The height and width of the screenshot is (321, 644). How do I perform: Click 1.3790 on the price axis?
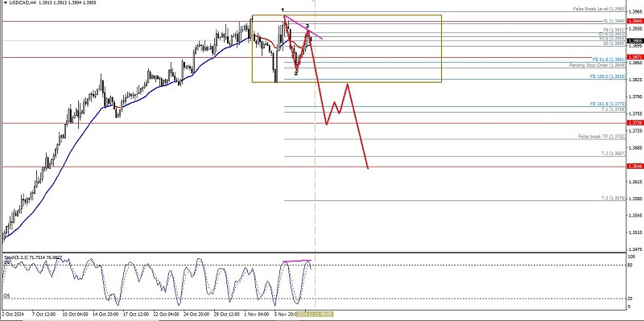tap(635, 97)
